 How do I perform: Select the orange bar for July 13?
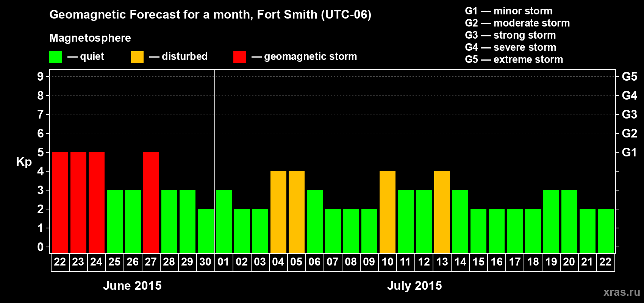(x=442, y=212)
